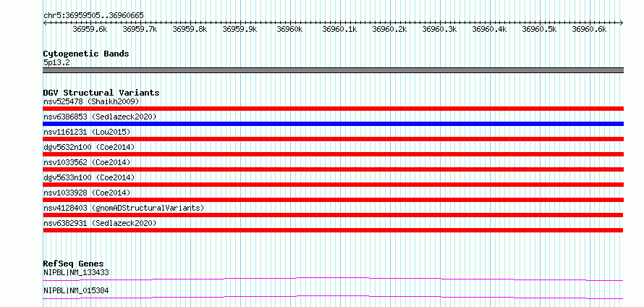Open the NIPBL|NM_133433 gene label

77,272
